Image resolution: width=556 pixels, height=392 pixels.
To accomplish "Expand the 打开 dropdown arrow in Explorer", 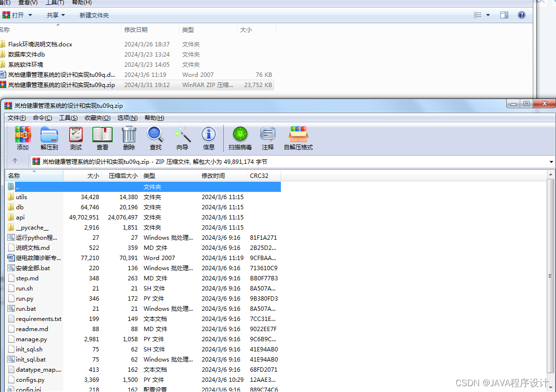I will (30, 15).
